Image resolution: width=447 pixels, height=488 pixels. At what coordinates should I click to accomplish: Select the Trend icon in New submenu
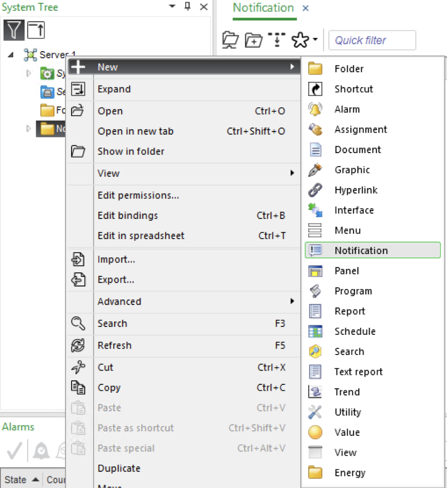click(315, 392)
